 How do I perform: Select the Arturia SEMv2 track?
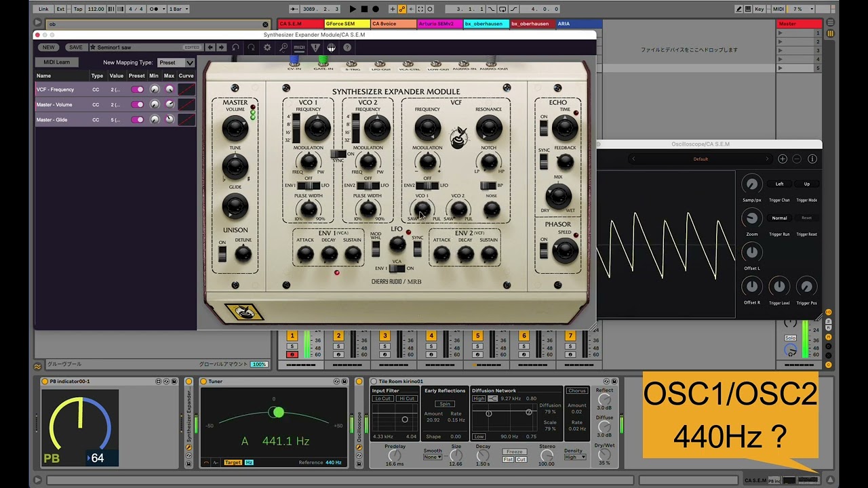coord(439,24)
